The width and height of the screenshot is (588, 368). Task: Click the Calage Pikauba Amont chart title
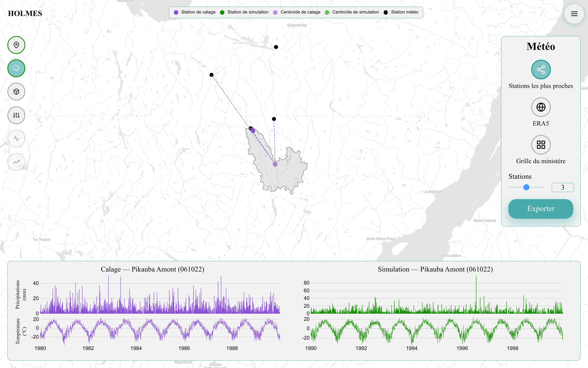coord(152,269)
